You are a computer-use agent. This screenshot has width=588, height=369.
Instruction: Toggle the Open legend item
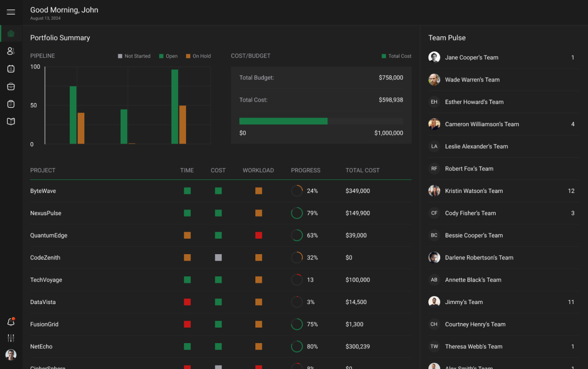(x=168, y=56)
